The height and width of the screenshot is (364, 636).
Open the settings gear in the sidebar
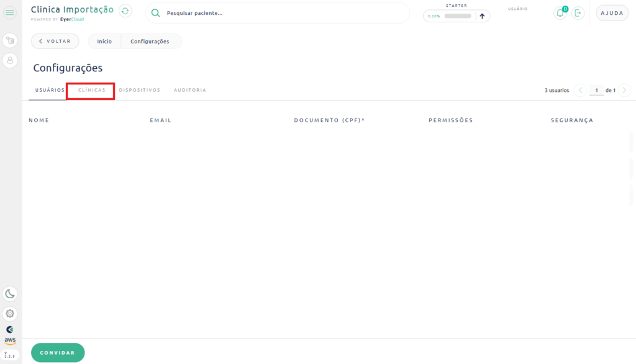[10, 314]
